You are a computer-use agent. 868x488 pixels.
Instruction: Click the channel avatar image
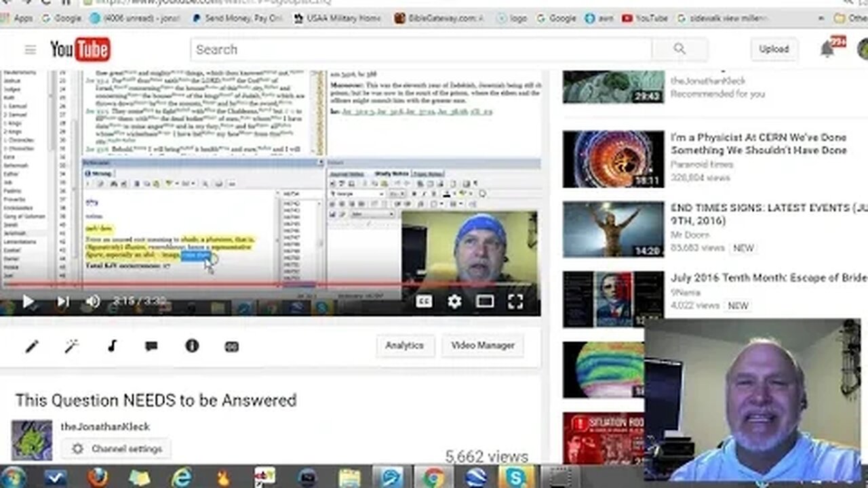(x=32, y=441)
